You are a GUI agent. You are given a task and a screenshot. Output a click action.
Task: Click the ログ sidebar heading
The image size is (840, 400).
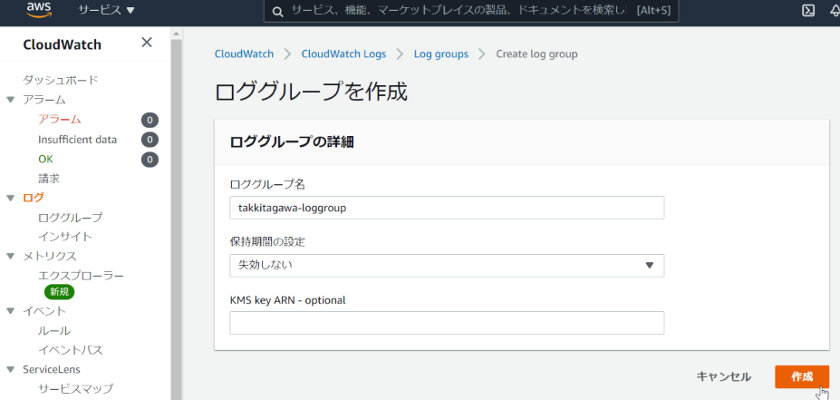[x=33, y=198]
